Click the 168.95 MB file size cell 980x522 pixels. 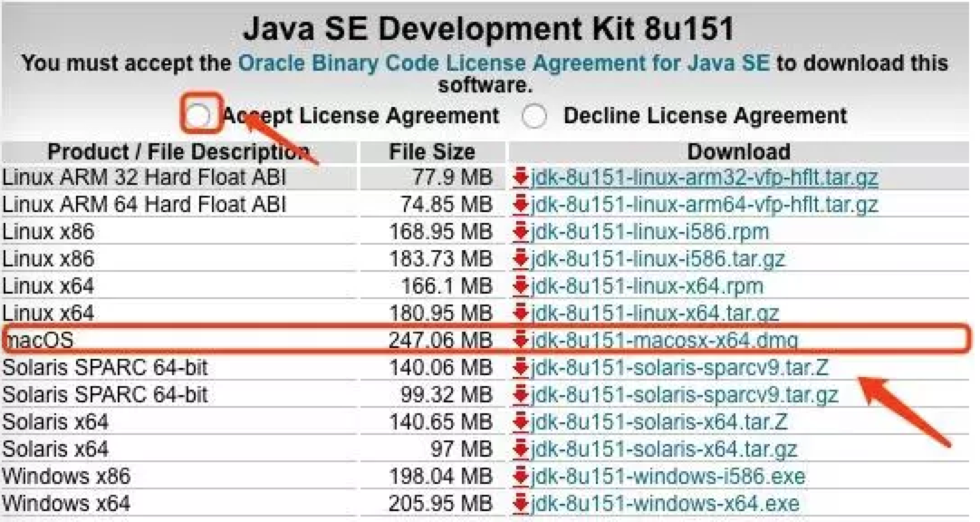pos(432,232)
